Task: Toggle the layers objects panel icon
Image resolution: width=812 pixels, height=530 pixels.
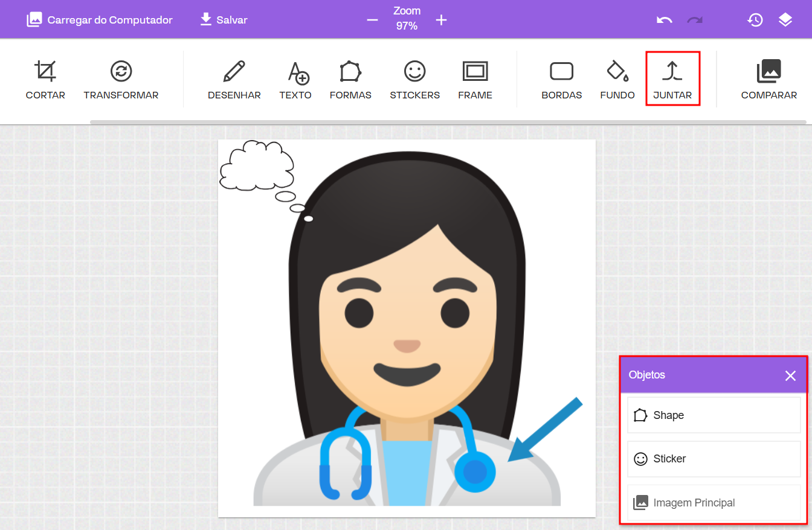Action: tap(785, 20)
